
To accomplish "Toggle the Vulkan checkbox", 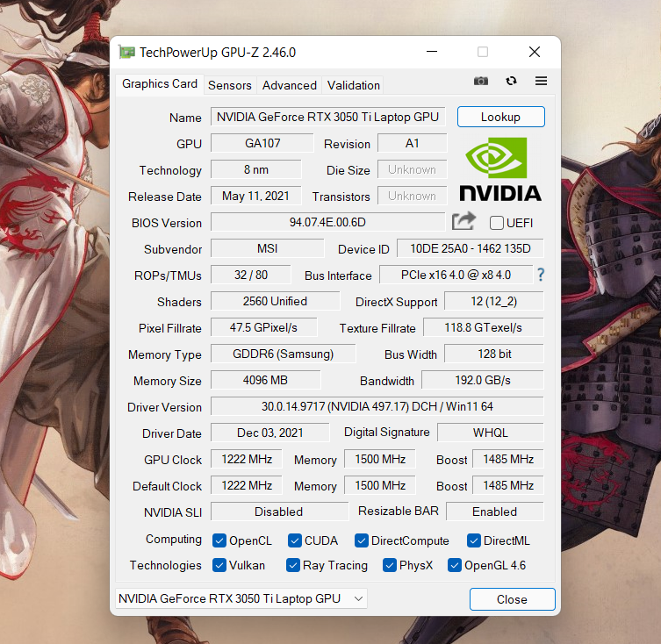I will pos(219,565).
